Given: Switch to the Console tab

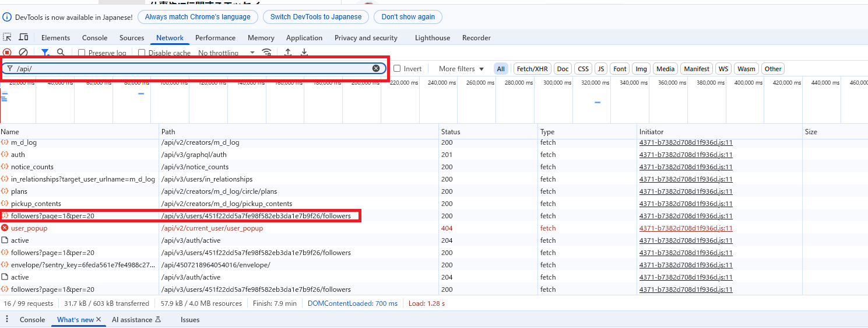Looking at the screenshot, I should click(x=94, y=37).
